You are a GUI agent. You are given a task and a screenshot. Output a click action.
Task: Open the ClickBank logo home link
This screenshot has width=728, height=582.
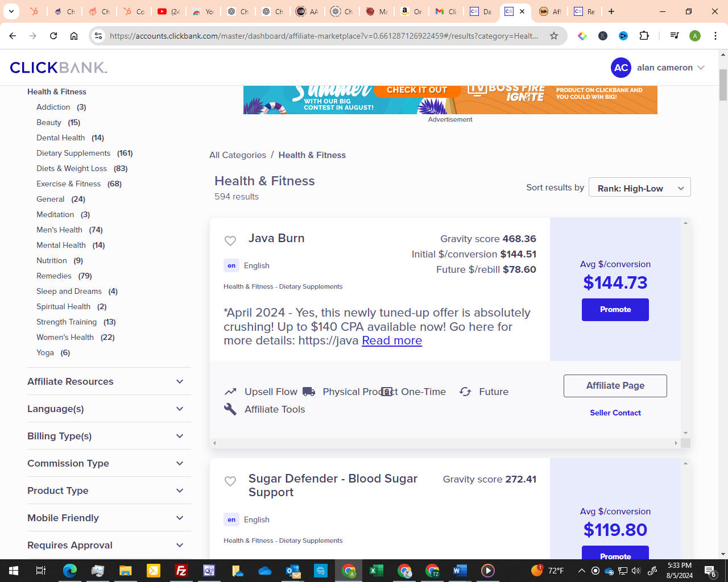59,68
